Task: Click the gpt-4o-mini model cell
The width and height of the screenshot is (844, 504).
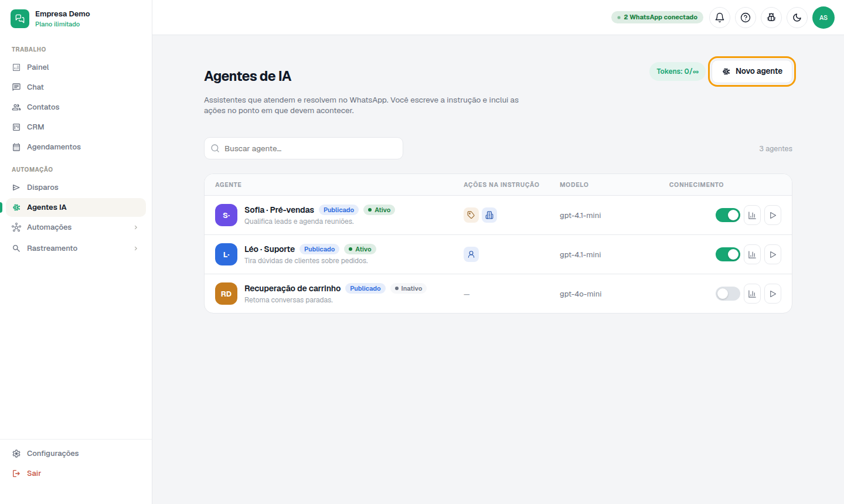Action: [x=580, y=294]
